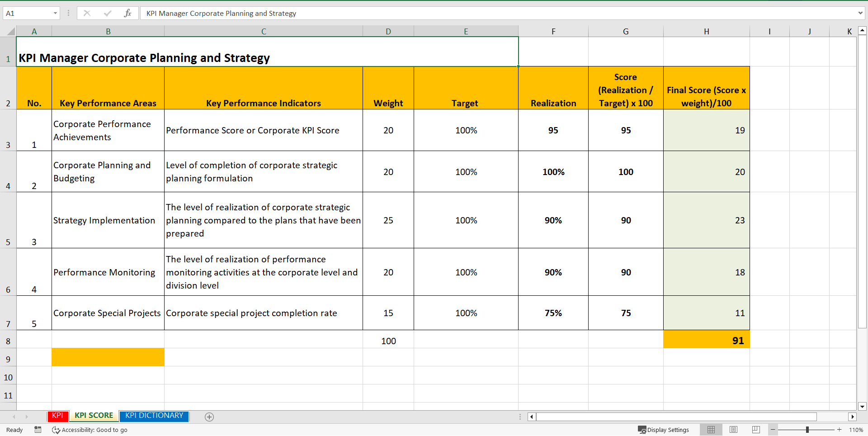Open Display Settings in status bar
868x436 pixels.
click(x=663, y=430)
